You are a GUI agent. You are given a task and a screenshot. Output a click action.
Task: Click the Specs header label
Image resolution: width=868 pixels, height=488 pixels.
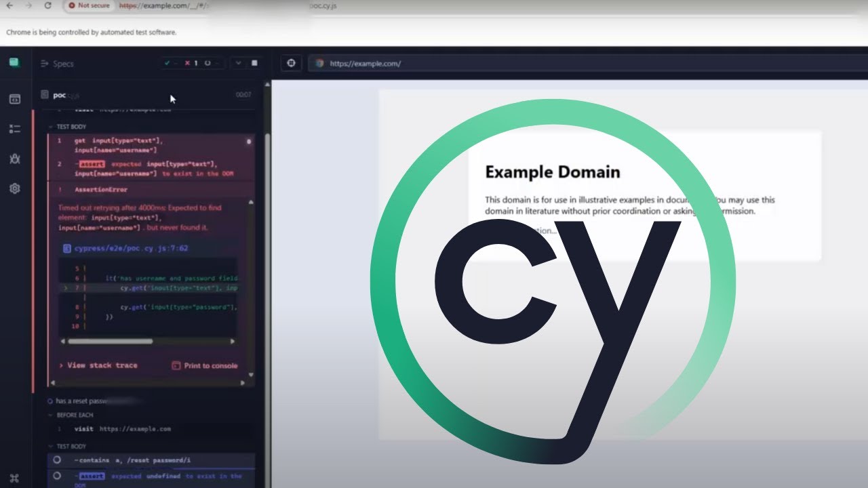point(63,64)
